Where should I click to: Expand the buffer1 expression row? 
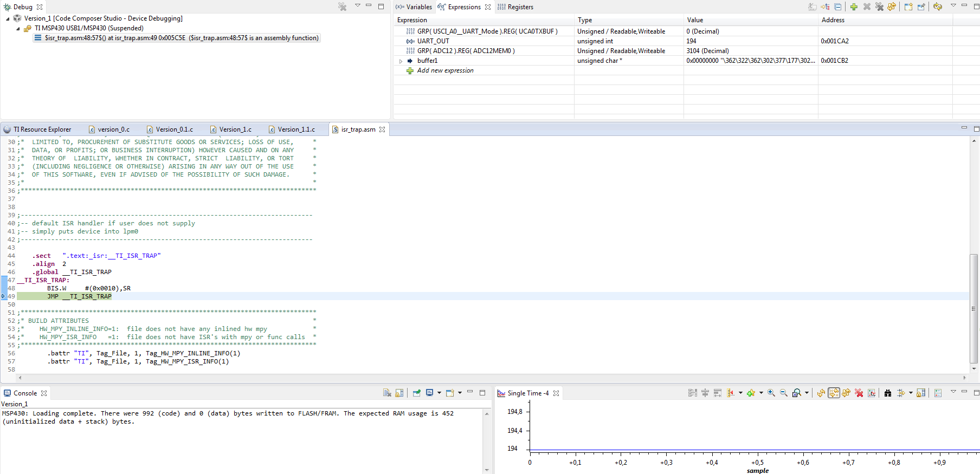coord(401,61)
